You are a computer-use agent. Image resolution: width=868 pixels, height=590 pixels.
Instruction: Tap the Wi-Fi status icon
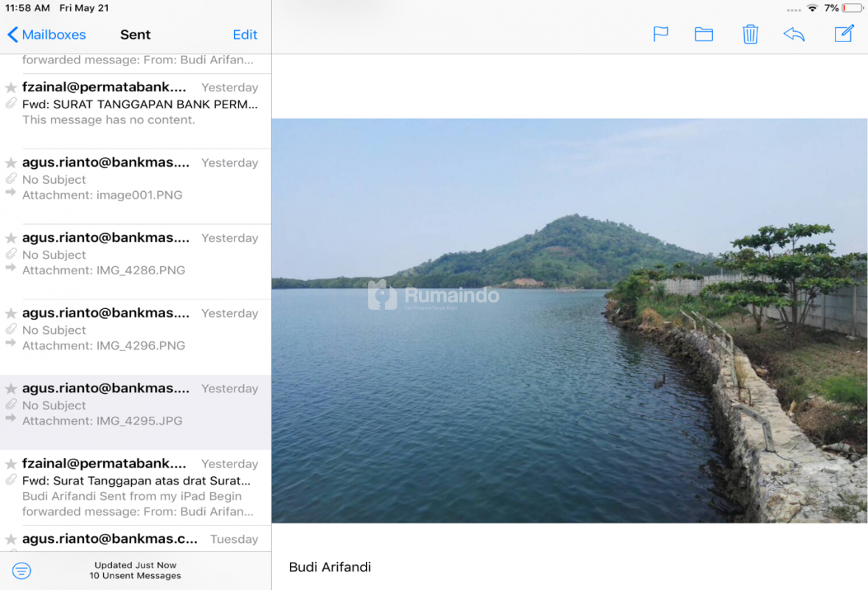coord(812,8)
